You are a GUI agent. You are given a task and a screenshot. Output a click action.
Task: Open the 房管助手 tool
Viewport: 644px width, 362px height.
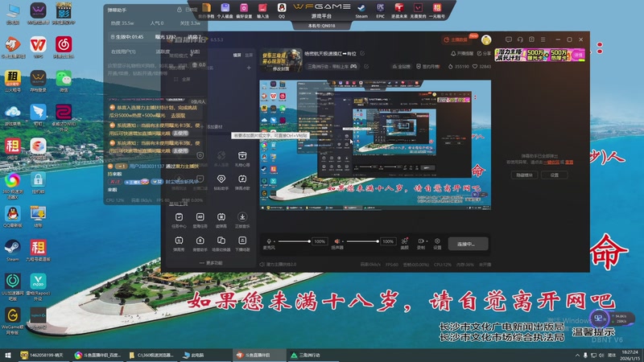pyautogui.click(x=200, y=244)
